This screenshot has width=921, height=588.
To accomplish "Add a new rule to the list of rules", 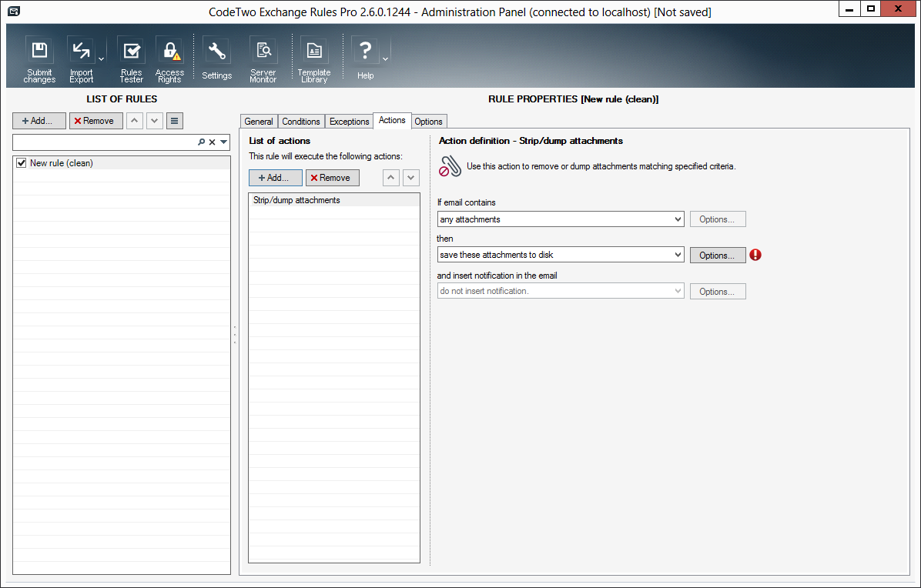I will [x=39, y=121].
